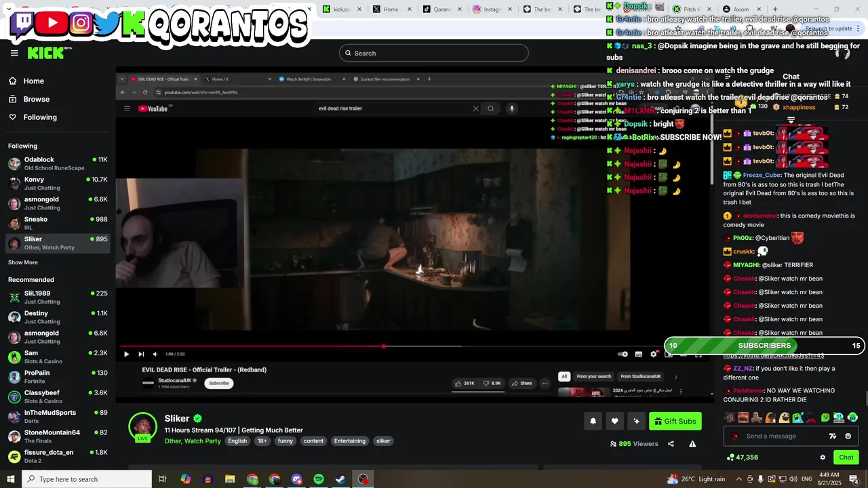Play the YouTube trailer video
Viewport: 868px width, 488px height.
click(x=126, y=354)
